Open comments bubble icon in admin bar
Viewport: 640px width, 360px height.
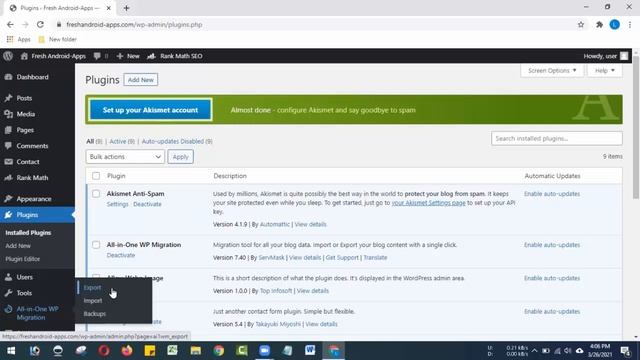pyautogui.click(x=97, y=56)
